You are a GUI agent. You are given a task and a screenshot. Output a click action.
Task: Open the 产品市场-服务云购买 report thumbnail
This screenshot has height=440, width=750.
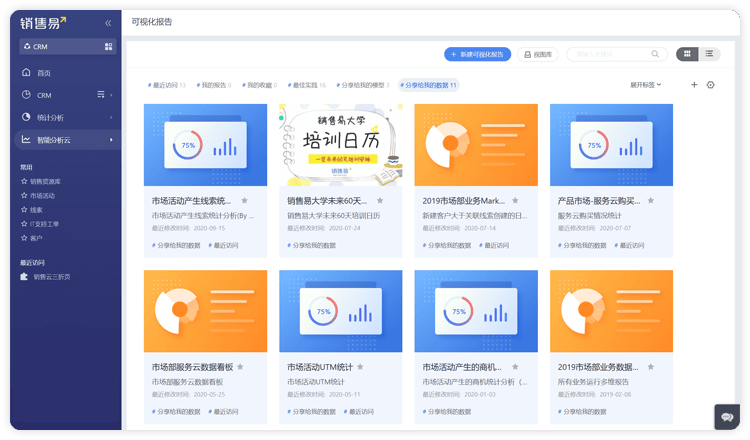coord(611,145)
